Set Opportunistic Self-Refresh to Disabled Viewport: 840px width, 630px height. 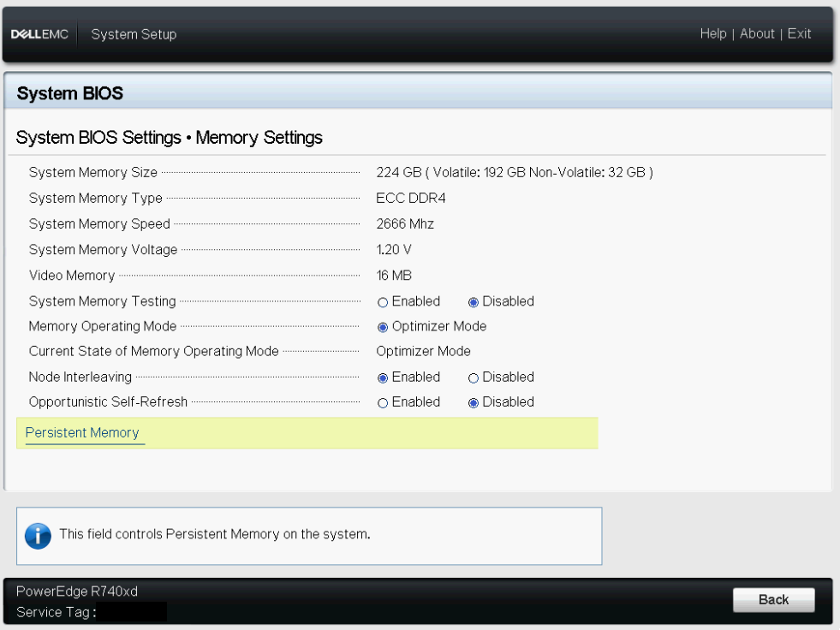pos(474,403)
